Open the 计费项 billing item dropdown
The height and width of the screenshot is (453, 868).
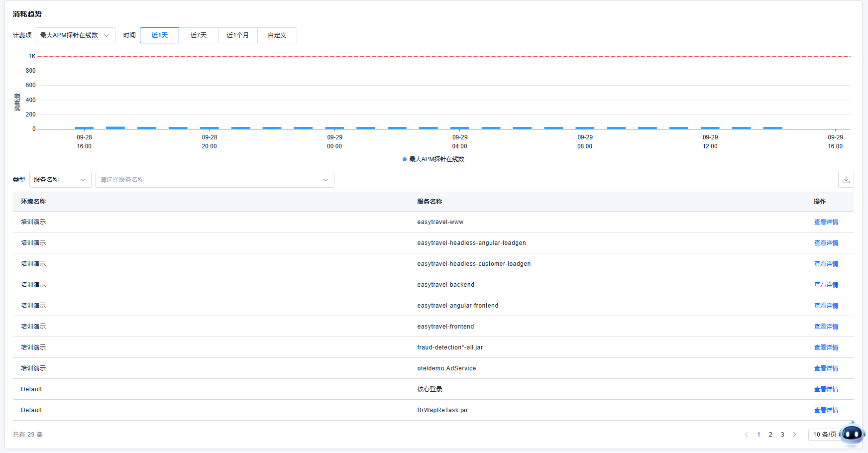click(x=75, y=35)
